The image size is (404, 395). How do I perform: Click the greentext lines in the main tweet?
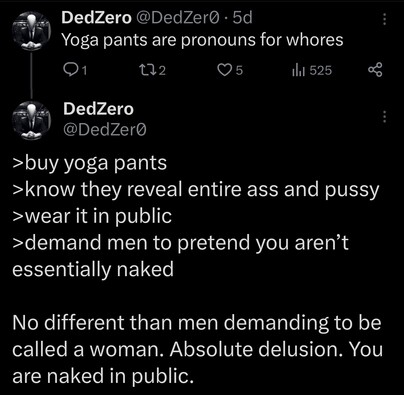196,216
